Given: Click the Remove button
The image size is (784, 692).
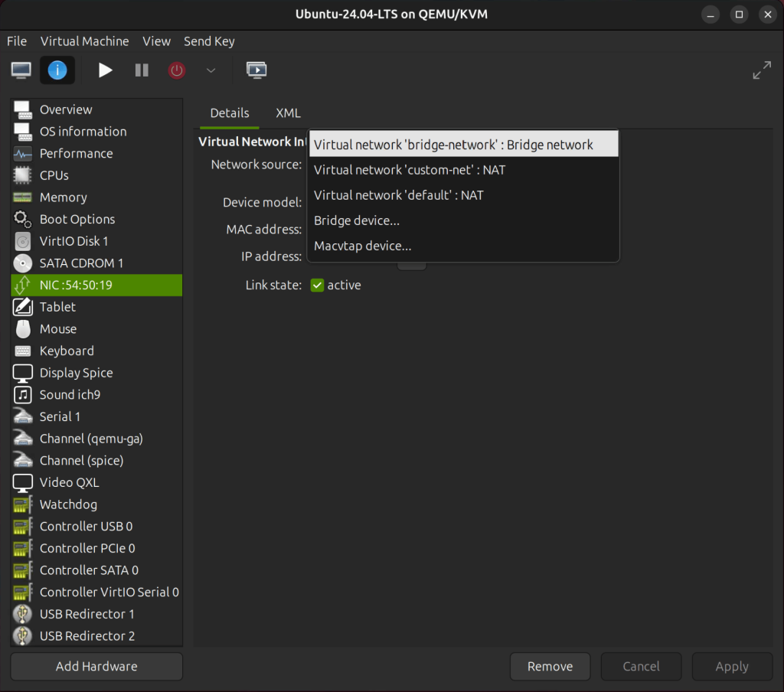Looking at the screenshot, I should pos(550,666).
